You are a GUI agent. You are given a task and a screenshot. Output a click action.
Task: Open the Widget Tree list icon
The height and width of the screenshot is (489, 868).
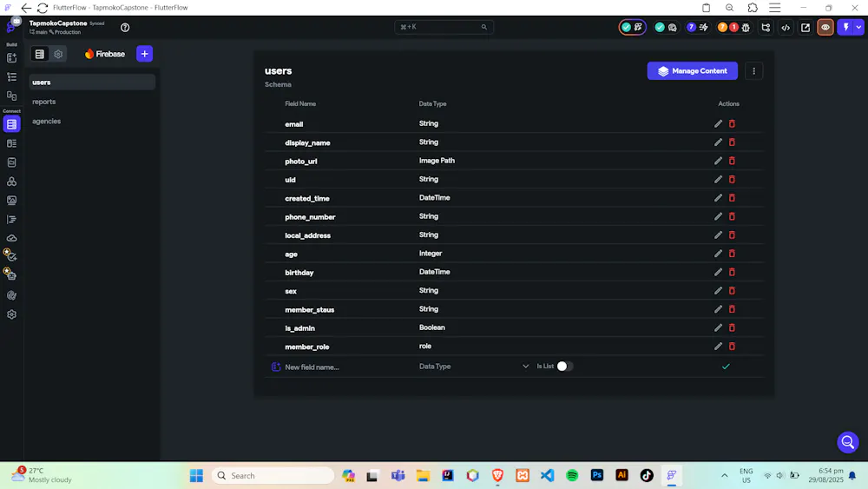pyautogui.click(x=11, y=76)
